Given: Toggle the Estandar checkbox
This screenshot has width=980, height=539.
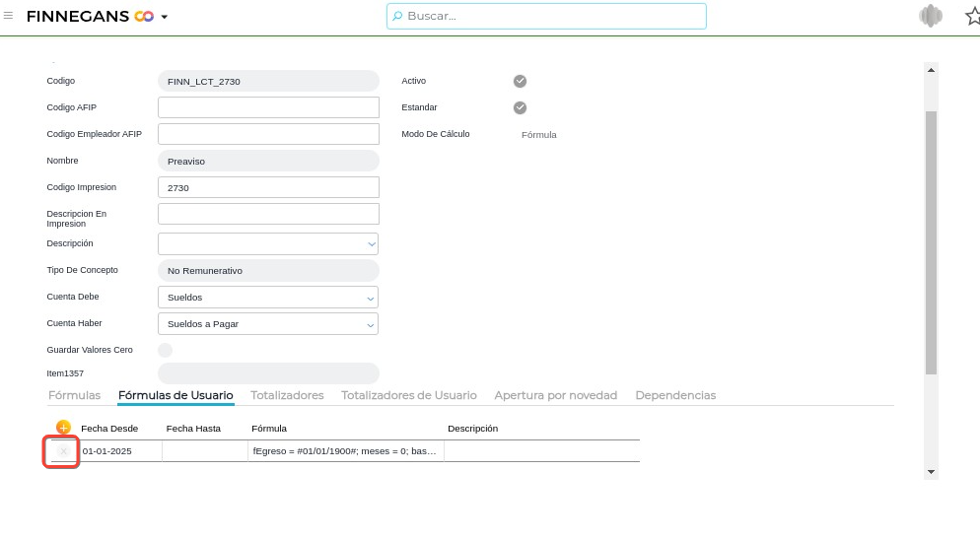Looking at the screenshot, I should 520,107.
